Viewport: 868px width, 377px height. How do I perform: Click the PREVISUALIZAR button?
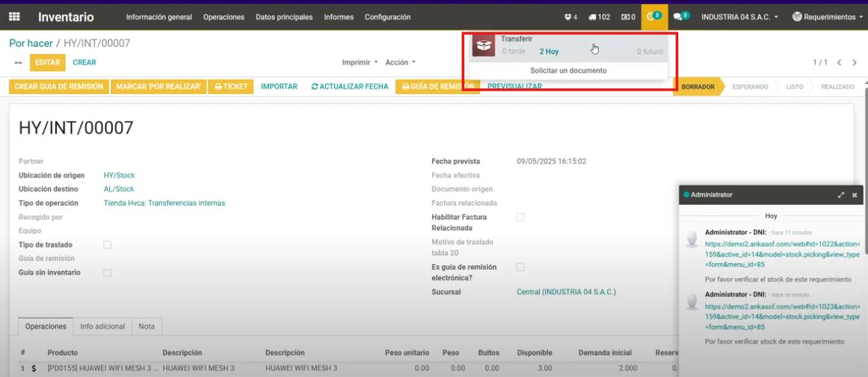[x=515, y=87]
